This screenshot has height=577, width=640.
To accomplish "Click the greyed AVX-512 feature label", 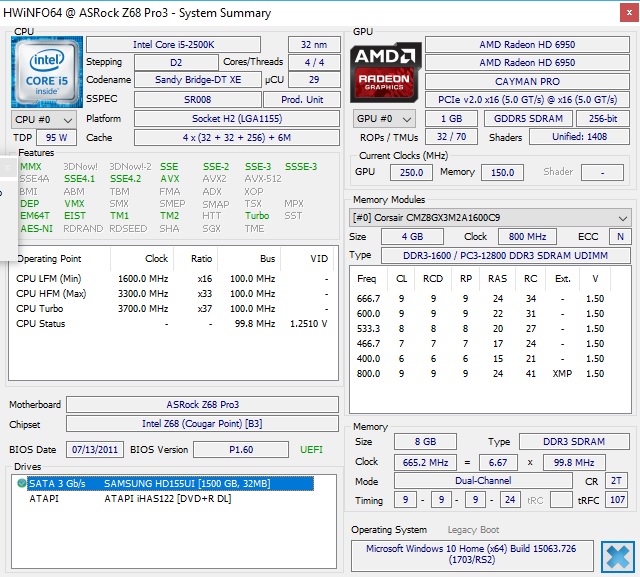I will point(263,179).
